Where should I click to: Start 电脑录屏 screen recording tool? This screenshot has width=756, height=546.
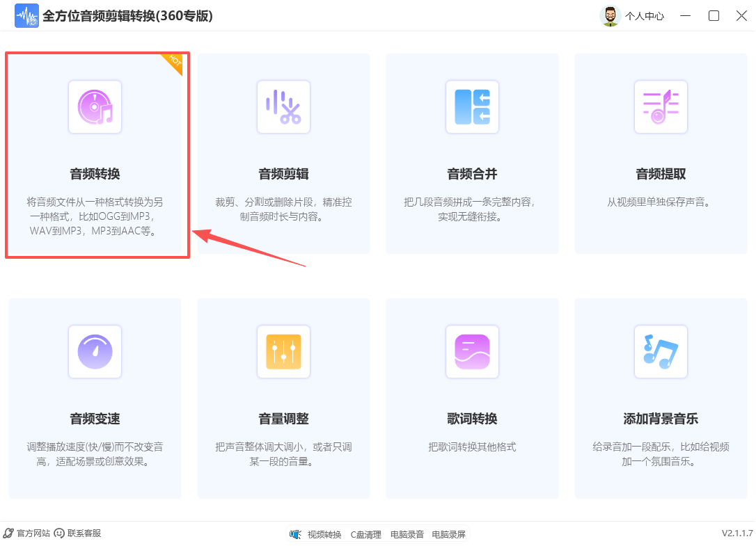[x=448, y=534]
